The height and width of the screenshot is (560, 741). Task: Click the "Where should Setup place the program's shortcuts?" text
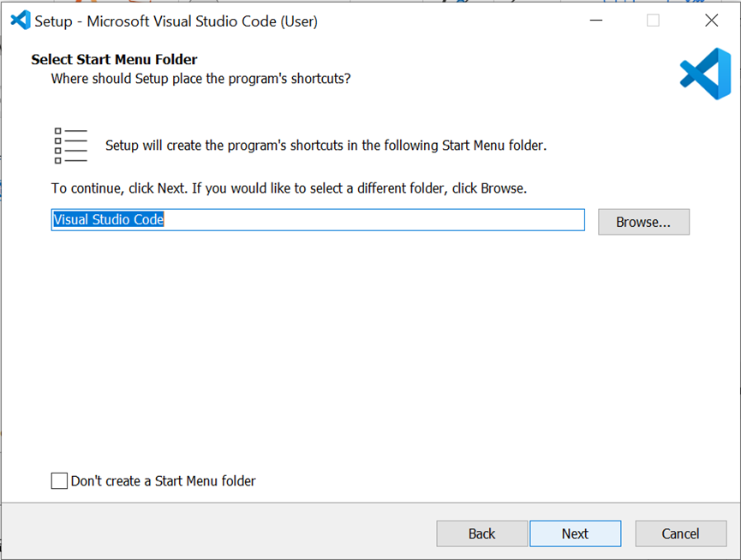click(x=200, y=79)
